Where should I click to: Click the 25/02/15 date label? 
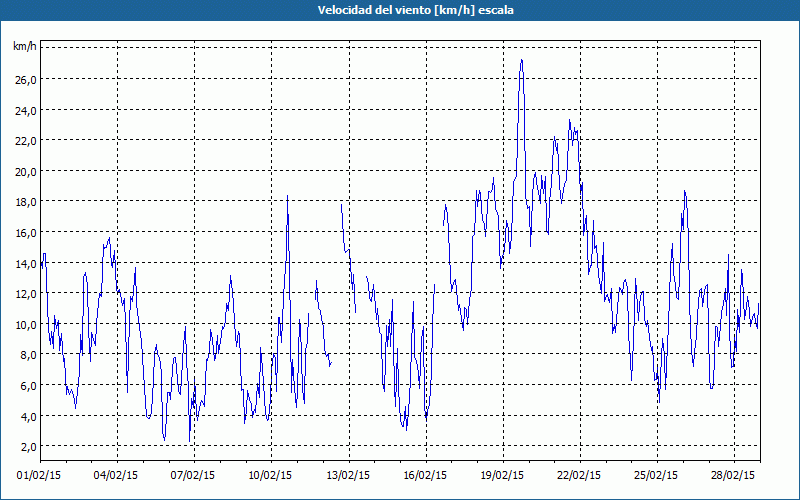click(656, 475)
